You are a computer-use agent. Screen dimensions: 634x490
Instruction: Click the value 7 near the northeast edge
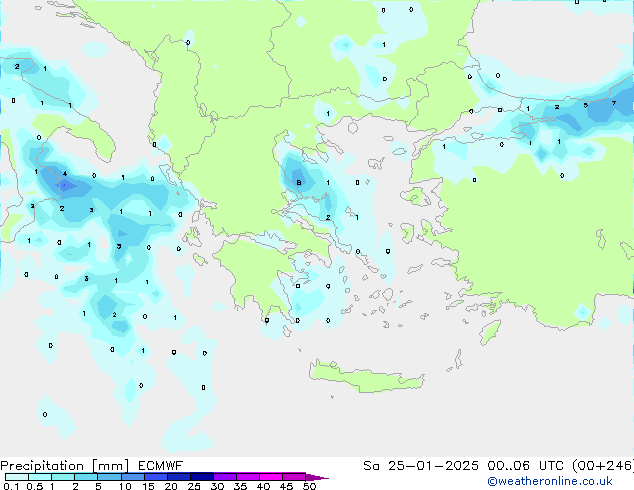613,103
